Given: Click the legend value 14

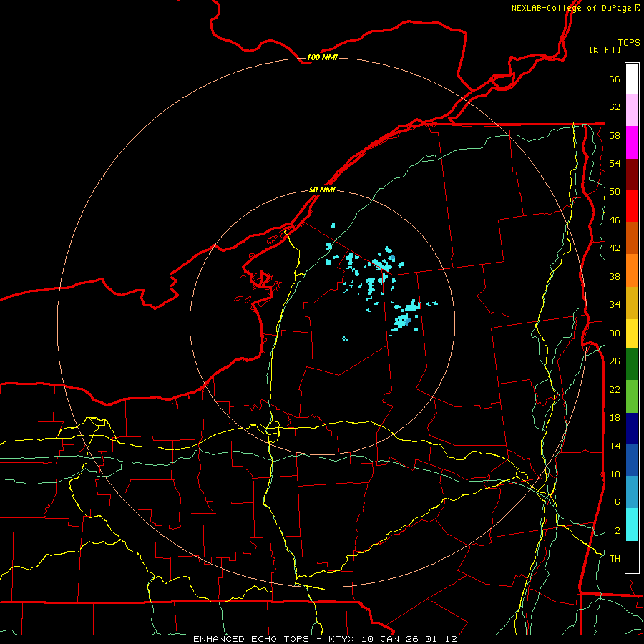Looking at the screenshot, I should (615, 446).
